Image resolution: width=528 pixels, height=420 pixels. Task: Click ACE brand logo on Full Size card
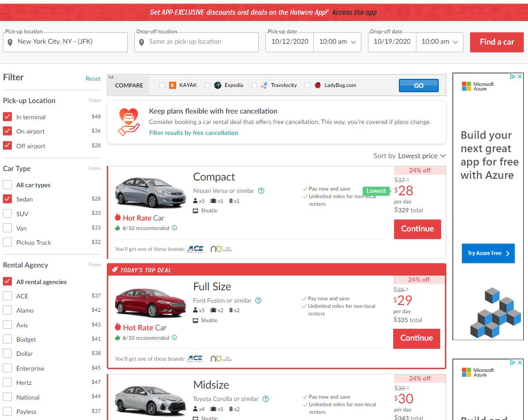click(195, 359)
